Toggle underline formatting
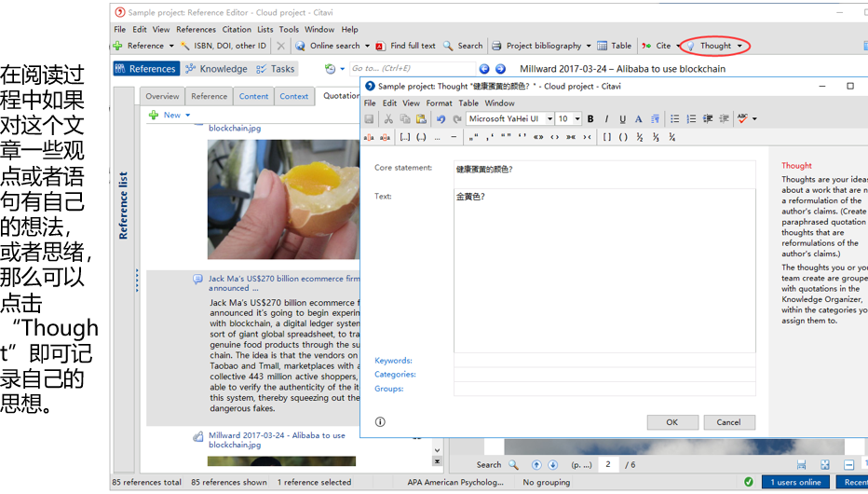 [x=623, y=118]
